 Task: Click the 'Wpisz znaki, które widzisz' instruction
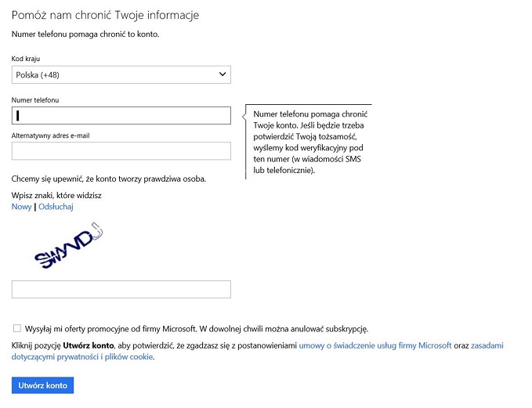pos(56,195)
